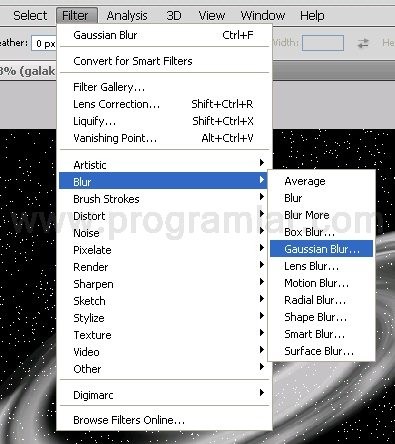Choose Convert for Smart Filters
Viewport: 395px width, 444px height.
pos(163,61)
